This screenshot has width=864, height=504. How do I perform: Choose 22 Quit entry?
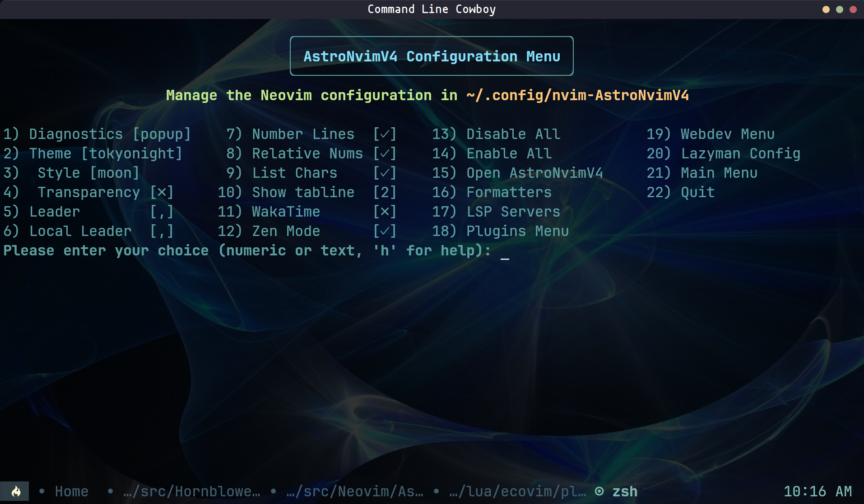tap(681, 192)
